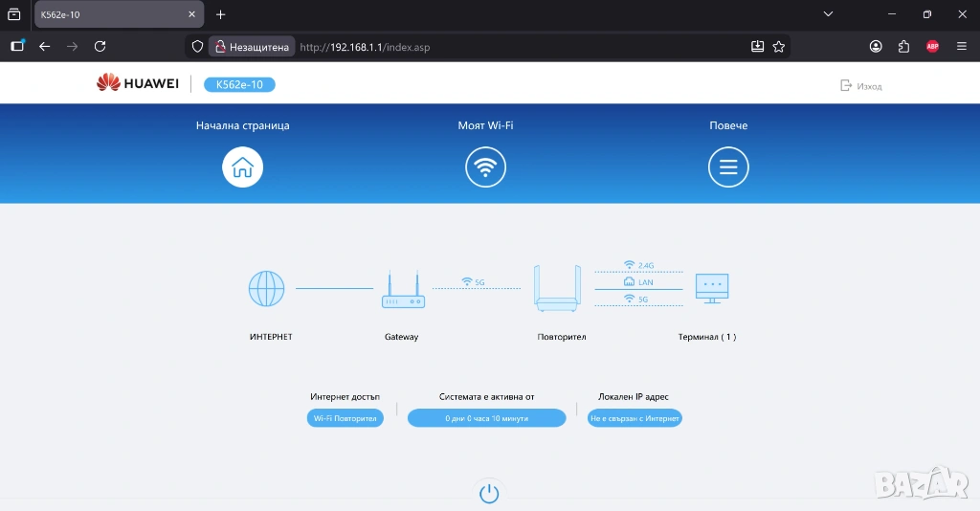Select the Repeater device icon
This screenshot has width=980, height=511.
click(x=557, y=289)
